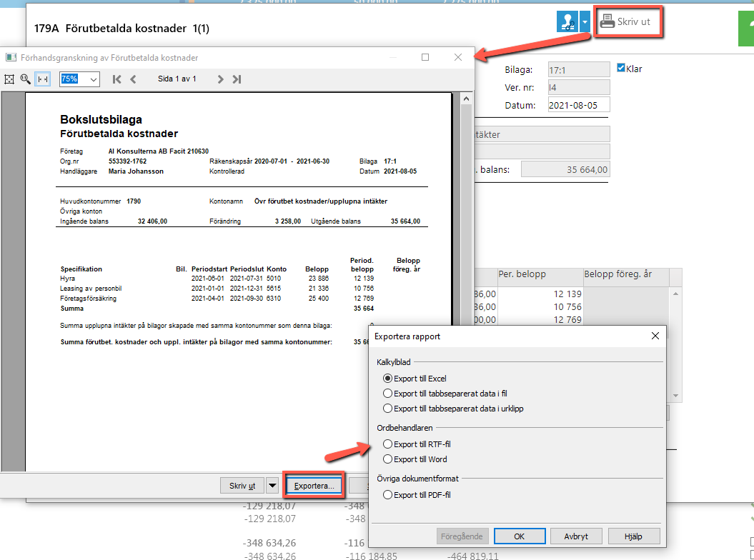The height and width of the screenshot is (560, 754).
Task: Go to next page in the preview
Action: click(x=220, y=79)
